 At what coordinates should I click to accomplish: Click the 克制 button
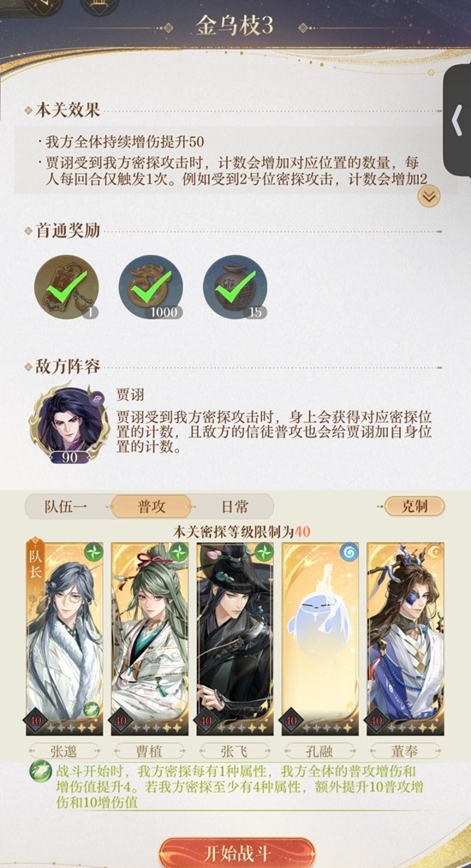coord(415,506)
